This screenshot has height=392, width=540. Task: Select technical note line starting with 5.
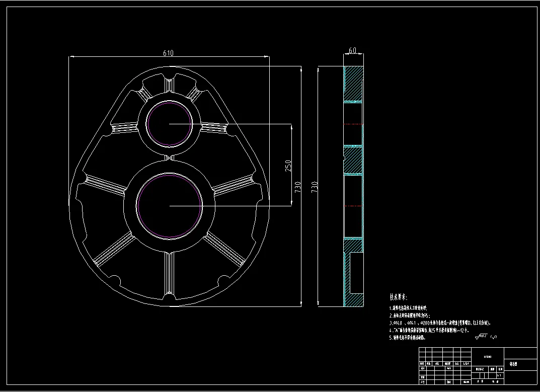pos(408,338)
